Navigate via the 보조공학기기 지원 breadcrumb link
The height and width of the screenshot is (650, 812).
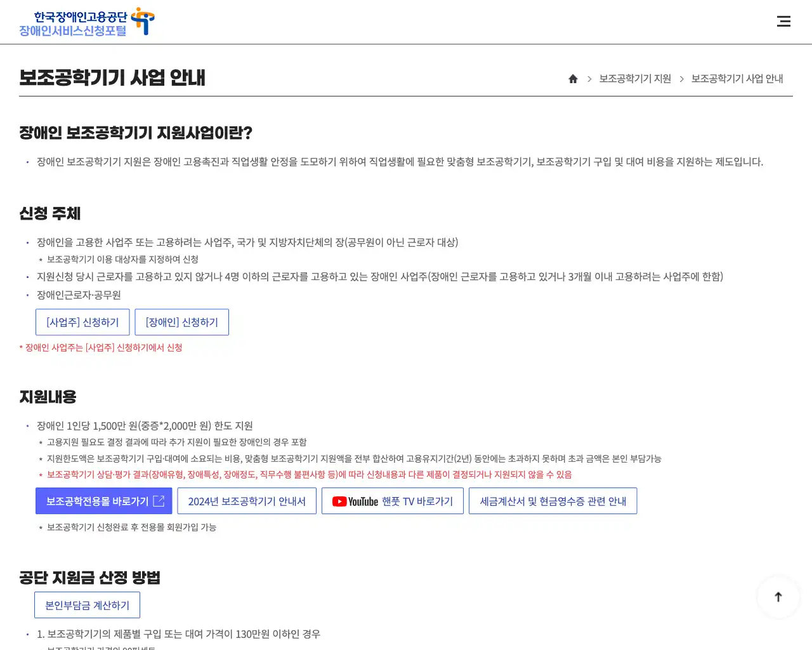coord(634,78)
